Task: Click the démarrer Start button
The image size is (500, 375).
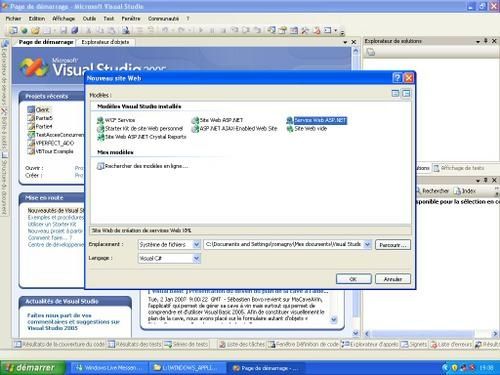Action: pyautogui.click(x=32, y=368)
